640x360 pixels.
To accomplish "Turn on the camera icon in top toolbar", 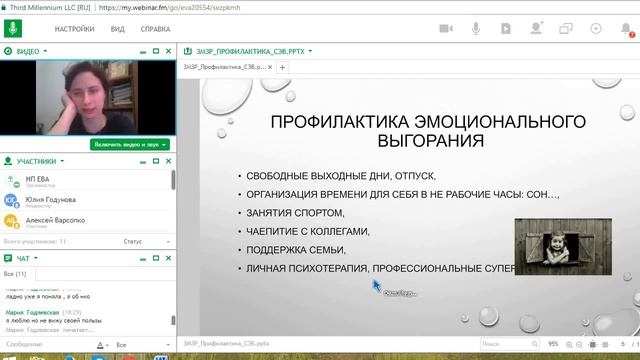I will coord(446,29).
